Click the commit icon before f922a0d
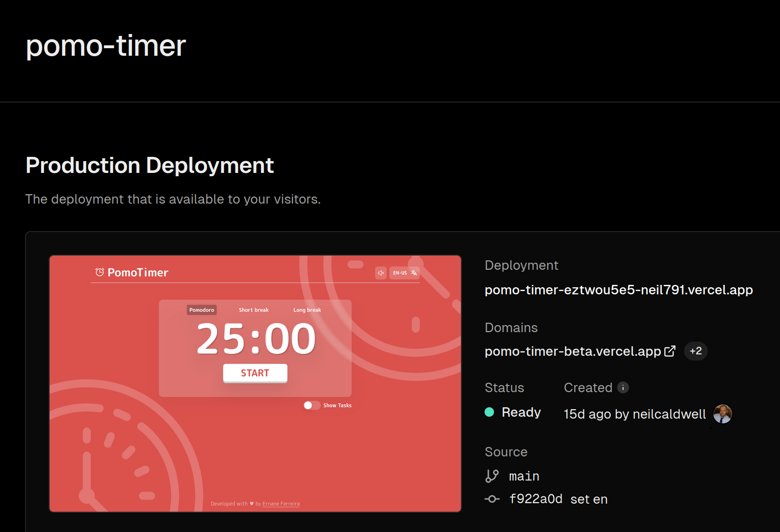The width and height of the screenshot is (780, 532). [x=492, y=499]
